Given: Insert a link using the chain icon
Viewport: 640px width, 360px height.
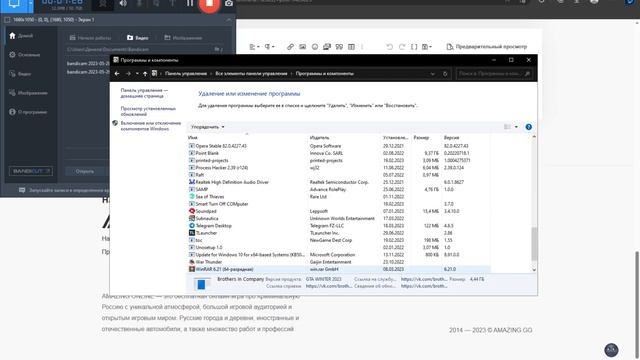Looking at the screenshot, I should click(290, 47).
